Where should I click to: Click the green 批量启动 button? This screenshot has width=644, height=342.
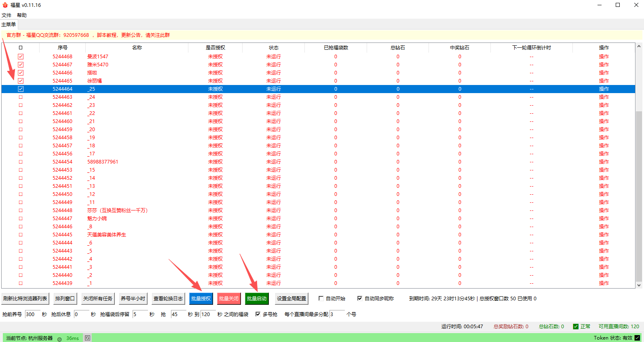tap(257, 299)
